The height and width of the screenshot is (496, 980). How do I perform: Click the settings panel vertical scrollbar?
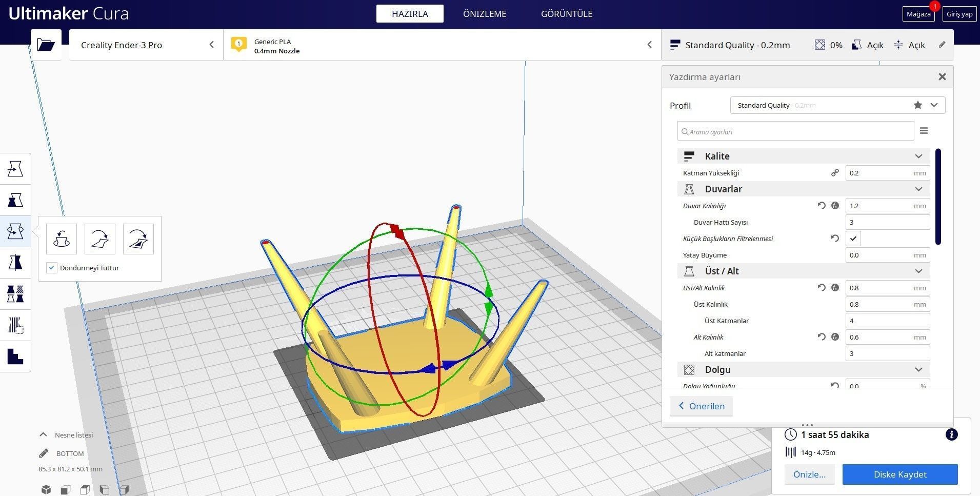(x=938, y=196)
